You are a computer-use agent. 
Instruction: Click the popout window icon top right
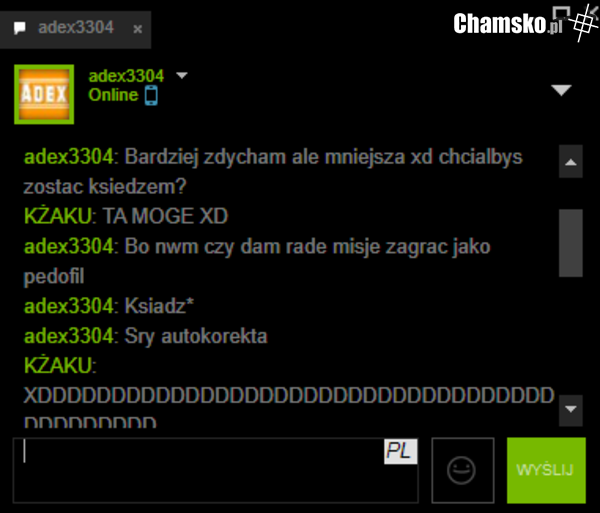tap(561, 13)
